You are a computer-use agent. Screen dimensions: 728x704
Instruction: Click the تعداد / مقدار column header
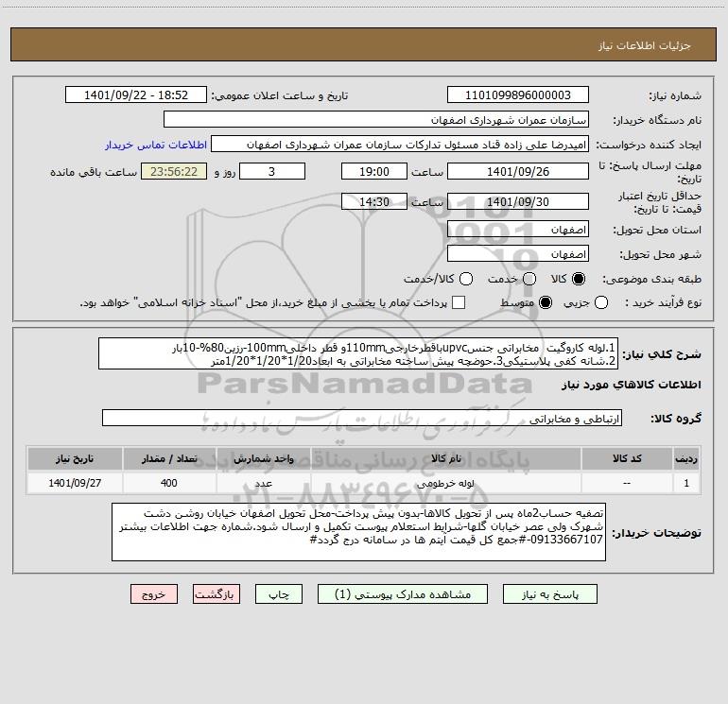tap(169, 458)
